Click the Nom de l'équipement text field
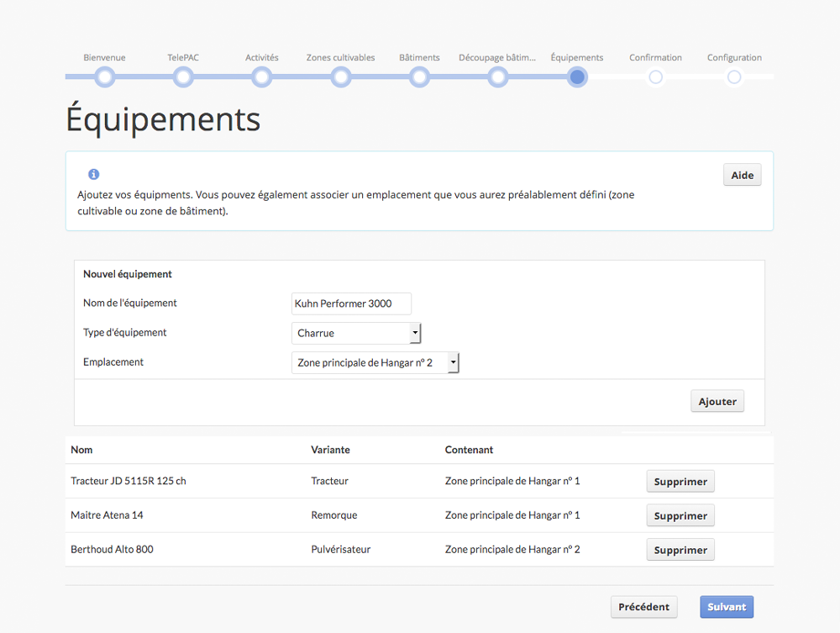The image size is (840, 633). pos(351,303)
